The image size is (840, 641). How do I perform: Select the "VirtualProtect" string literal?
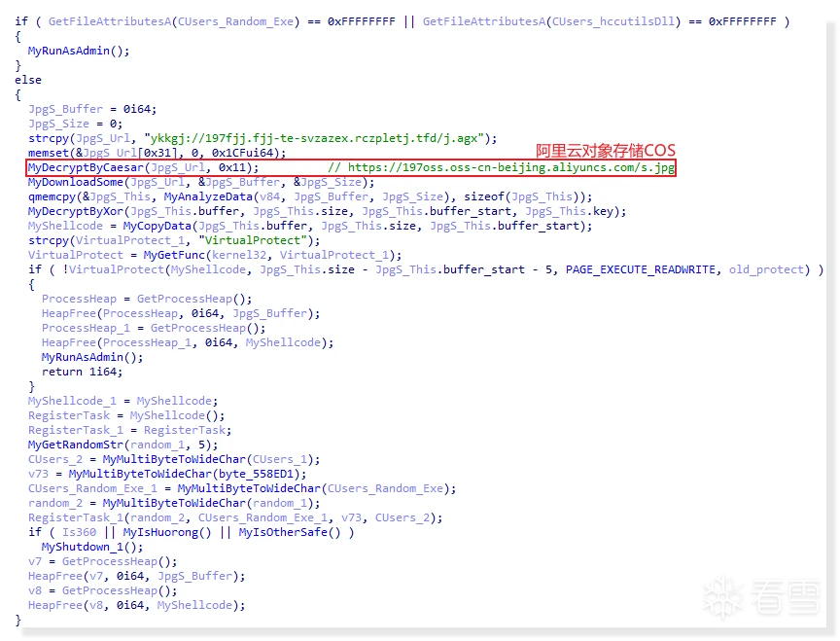(253, 240)
